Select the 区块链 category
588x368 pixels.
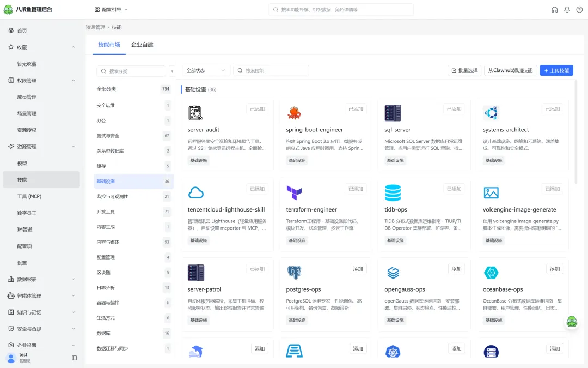coord(133,273)
